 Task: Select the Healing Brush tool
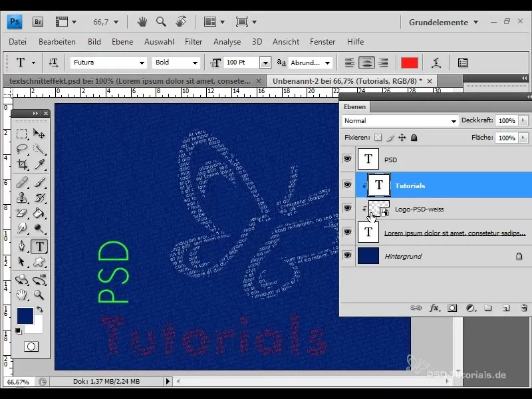pyautogui.click(x=22, y=182)
